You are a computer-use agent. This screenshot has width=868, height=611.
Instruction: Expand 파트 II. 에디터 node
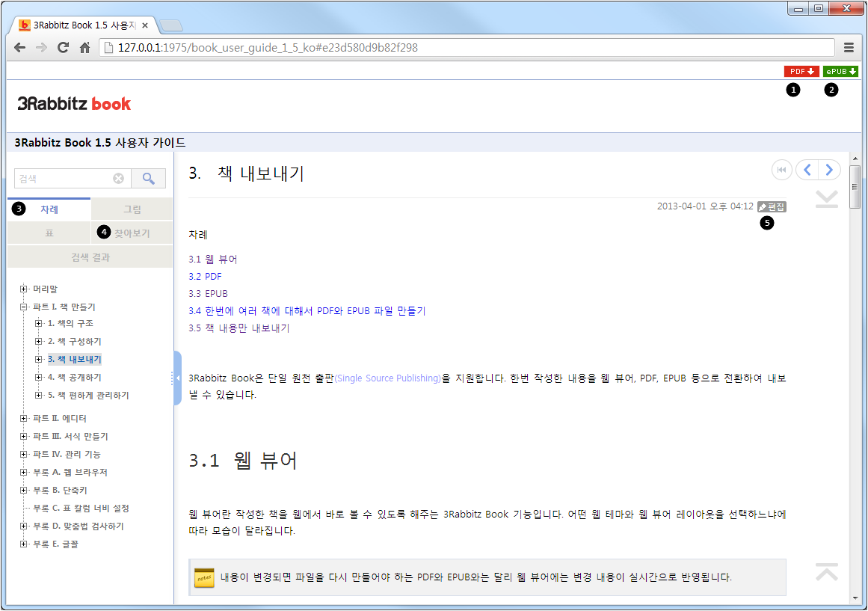23,418
